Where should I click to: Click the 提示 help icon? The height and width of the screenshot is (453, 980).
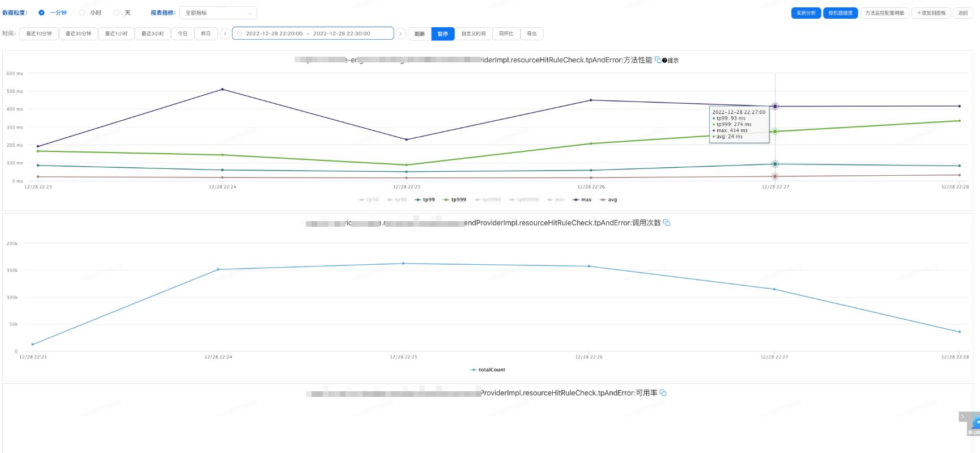coord(664,60)
